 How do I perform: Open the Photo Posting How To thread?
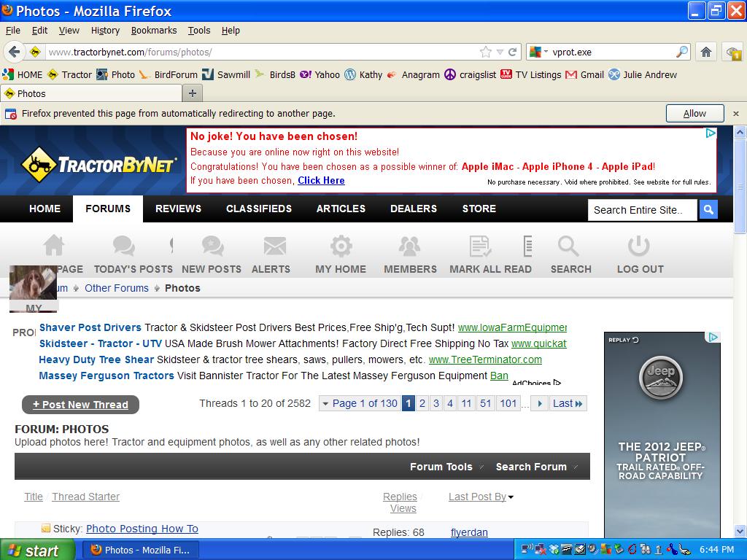coord(142,529)
